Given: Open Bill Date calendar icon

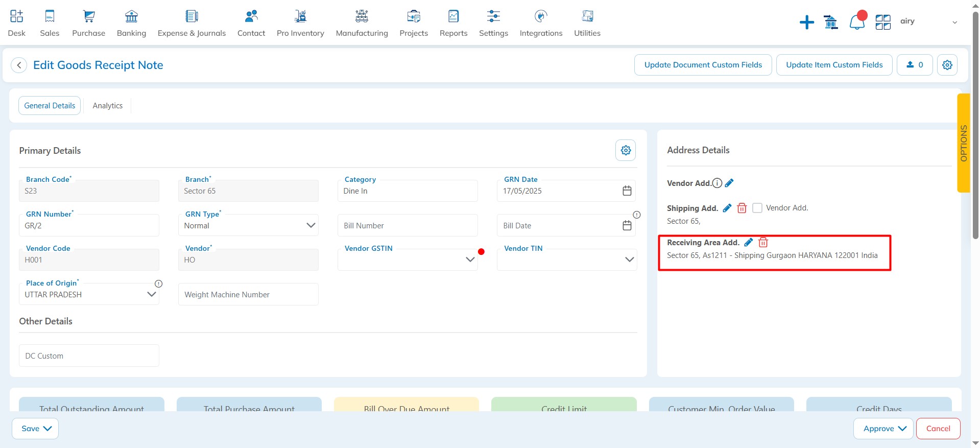Looking at the screenshot, I should pos(627,226).
